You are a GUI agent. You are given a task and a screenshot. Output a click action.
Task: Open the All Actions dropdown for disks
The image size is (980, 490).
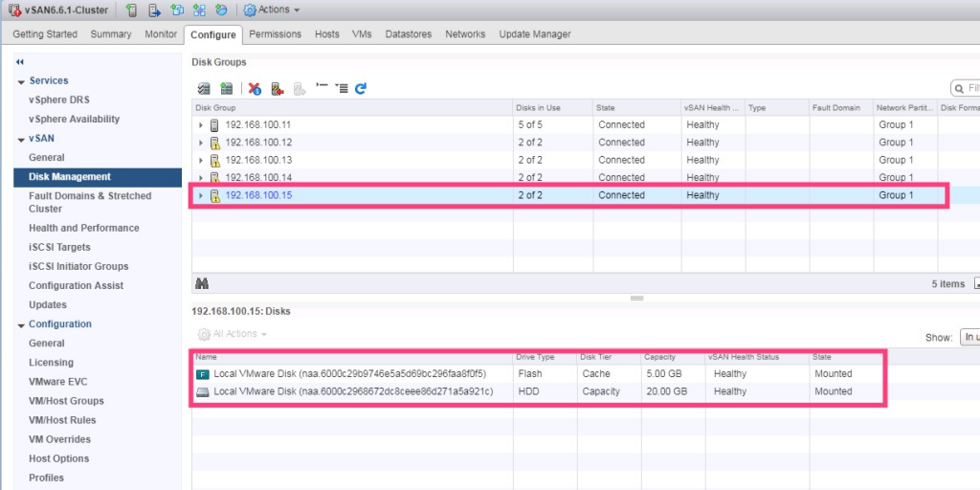click(x=233, y=334)
